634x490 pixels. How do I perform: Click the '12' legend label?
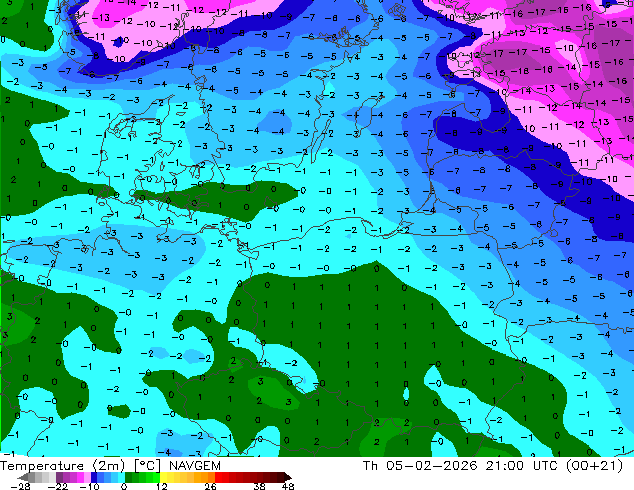tap(162, 486)
